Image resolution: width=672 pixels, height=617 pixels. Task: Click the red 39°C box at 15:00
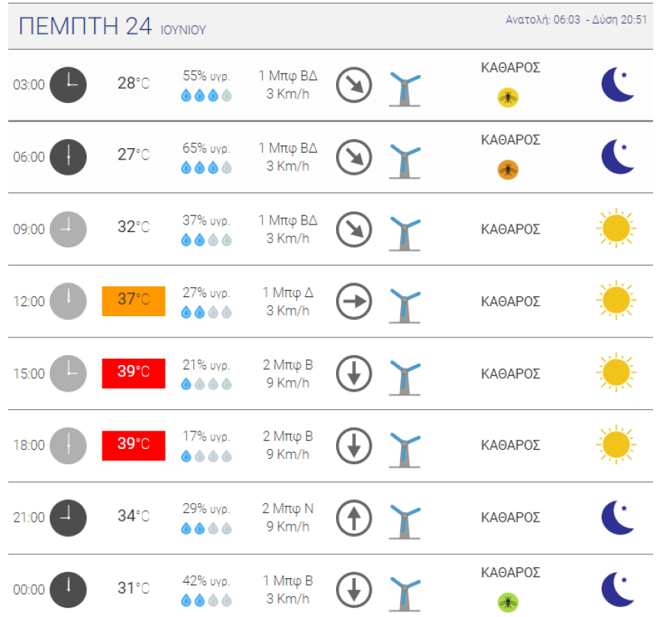pyautogui.click(x=134, y=373)
